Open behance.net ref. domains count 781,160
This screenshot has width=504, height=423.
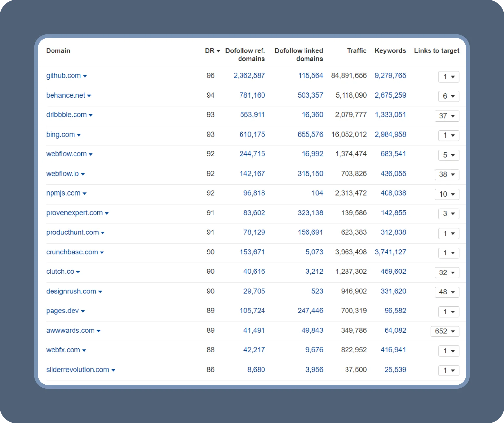pos(252,95)
